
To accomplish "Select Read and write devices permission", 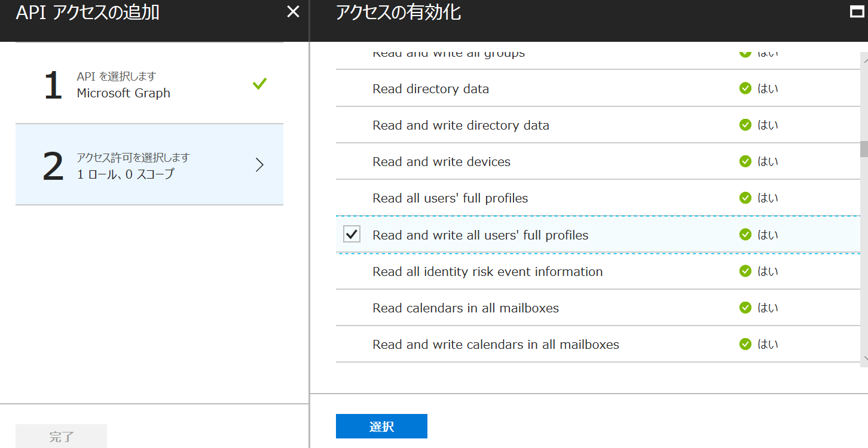I will coord(441,162).
